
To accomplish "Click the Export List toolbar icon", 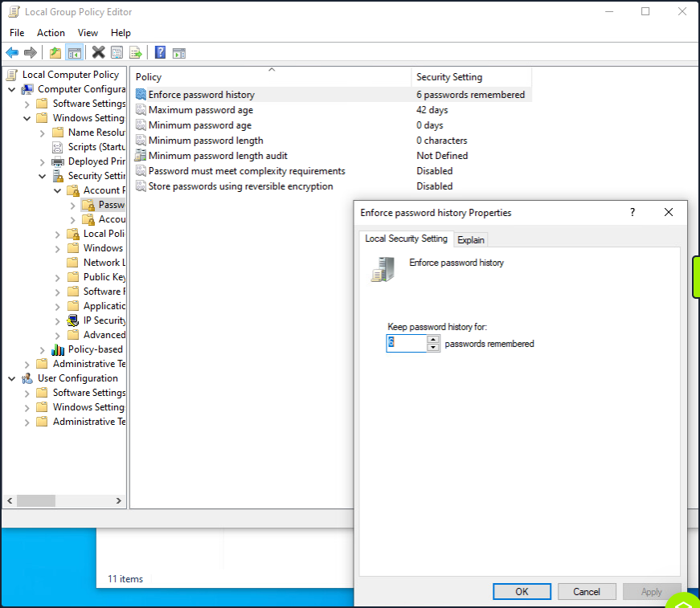I will coord(136,52).
